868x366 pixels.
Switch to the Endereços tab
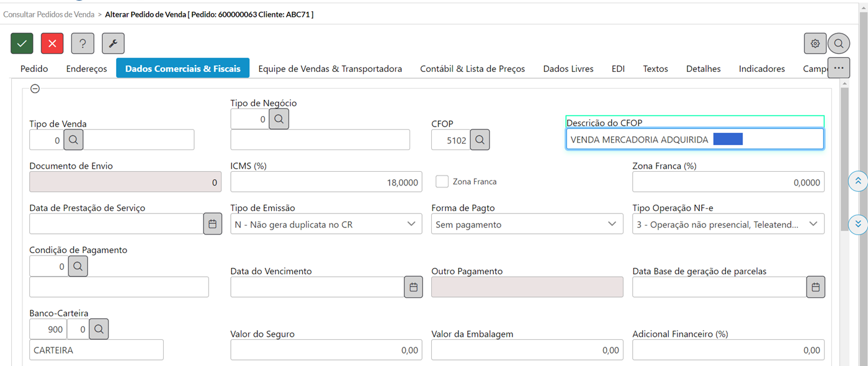(86, 69)
